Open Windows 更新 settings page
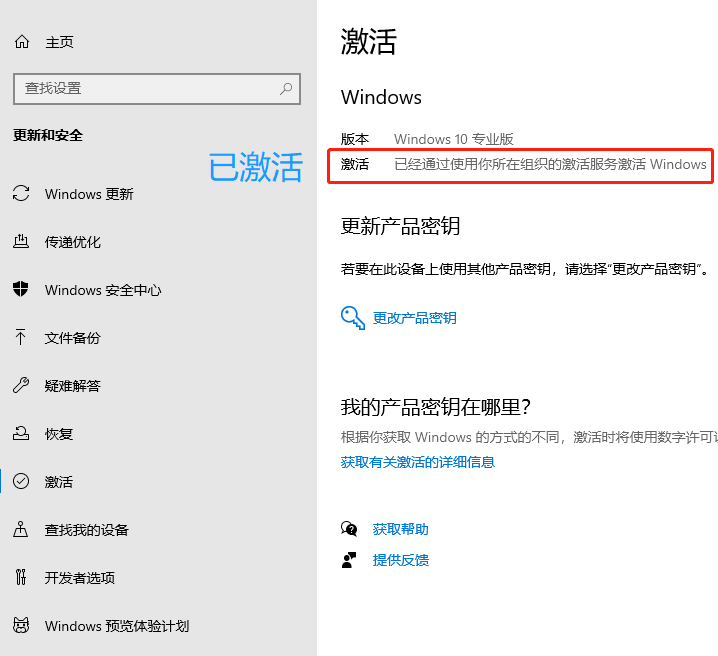718x656 pixels. point(89,194)
